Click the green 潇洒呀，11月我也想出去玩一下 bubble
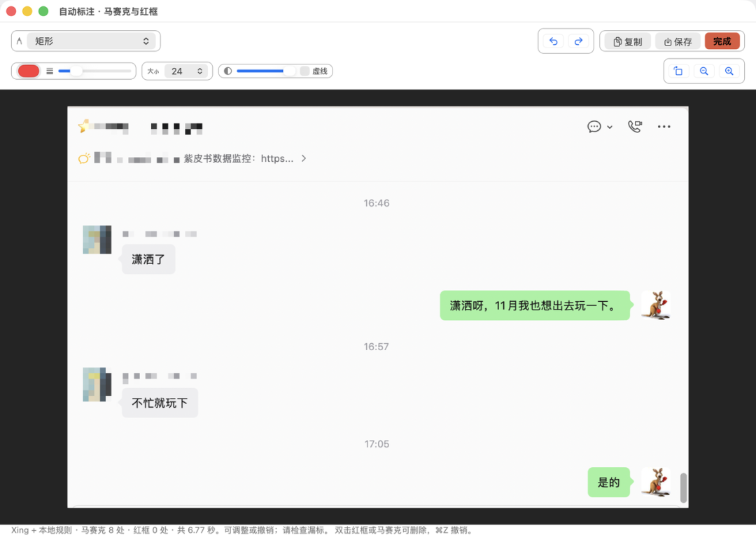 pos(535,305)
